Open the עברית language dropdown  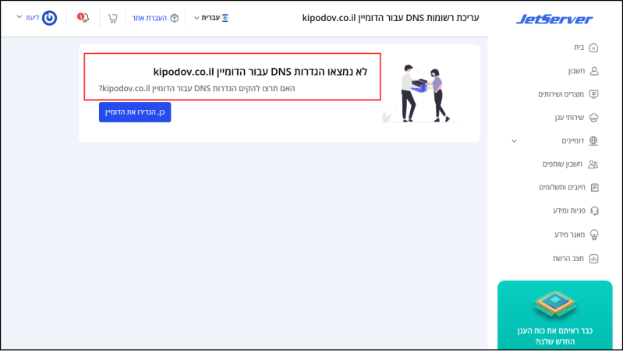(211, 18)
